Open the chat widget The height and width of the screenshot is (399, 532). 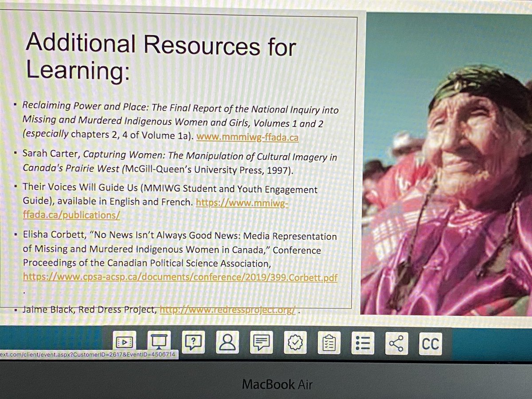tap(262, 342)
